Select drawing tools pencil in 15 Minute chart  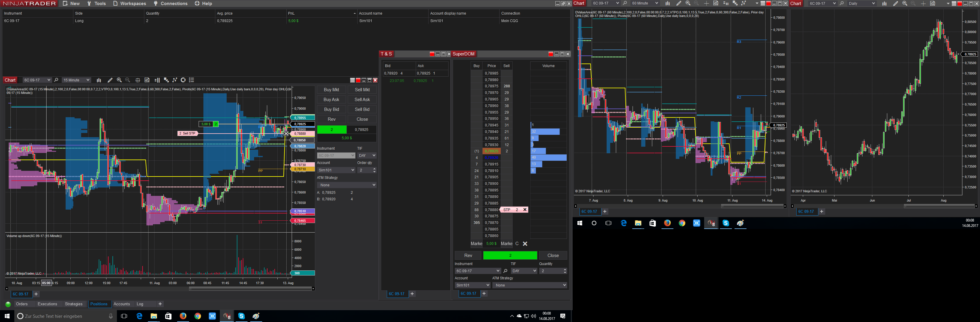[110, 80]
